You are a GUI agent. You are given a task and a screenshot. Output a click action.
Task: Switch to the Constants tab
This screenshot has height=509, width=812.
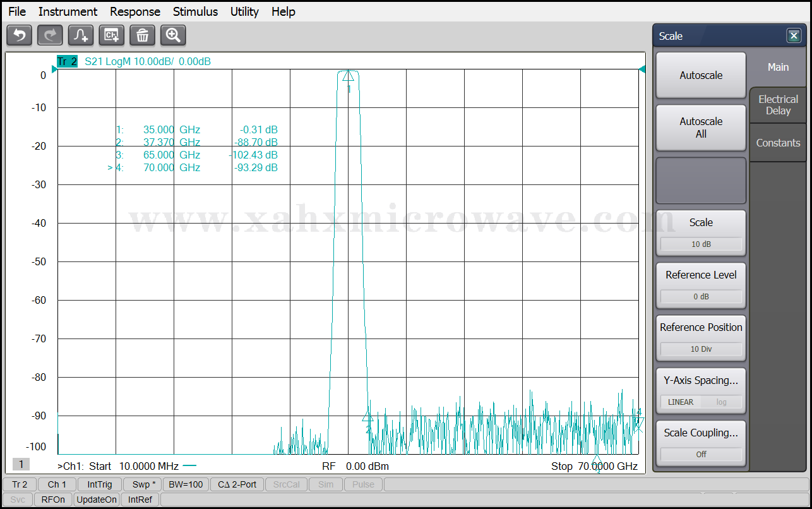click(778, 143)
